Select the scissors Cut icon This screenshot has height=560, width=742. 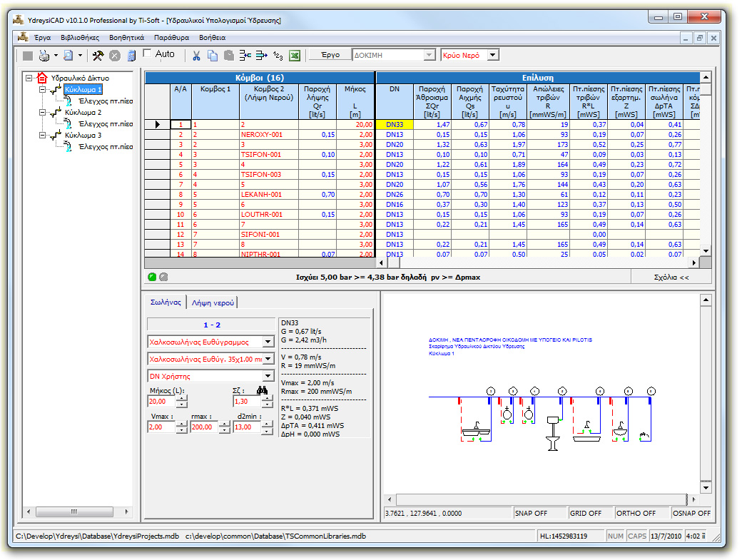click(x=198, y=56)
